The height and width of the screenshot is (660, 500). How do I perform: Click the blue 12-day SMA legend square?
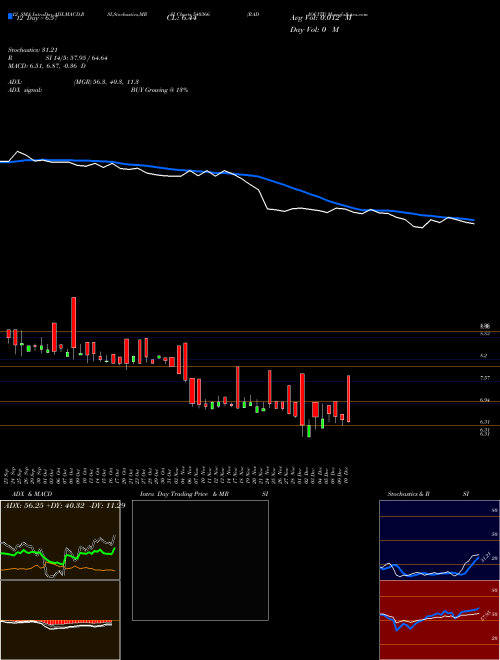click(x=10, y=16)
